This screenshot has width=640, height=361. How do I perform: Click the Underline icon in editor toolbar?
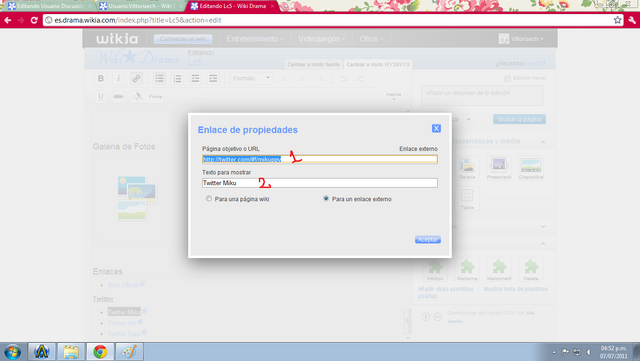point(100,97)
